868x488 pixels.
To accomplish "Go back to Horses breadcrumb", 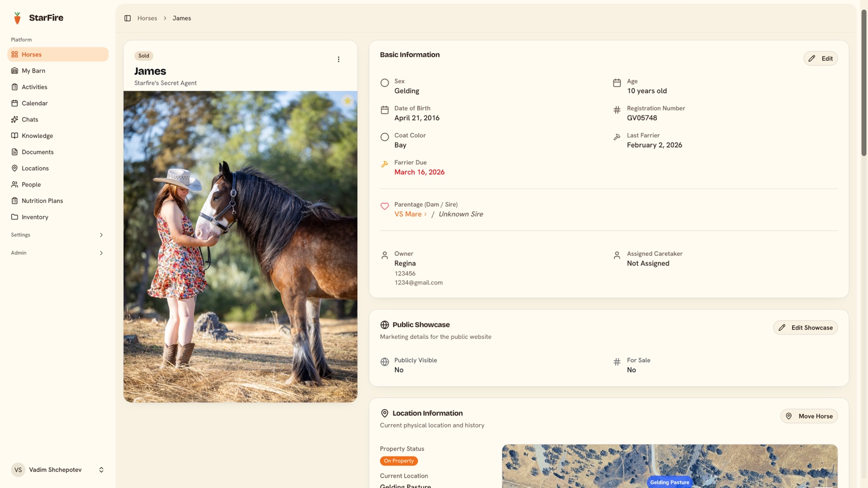I will 147,18.
